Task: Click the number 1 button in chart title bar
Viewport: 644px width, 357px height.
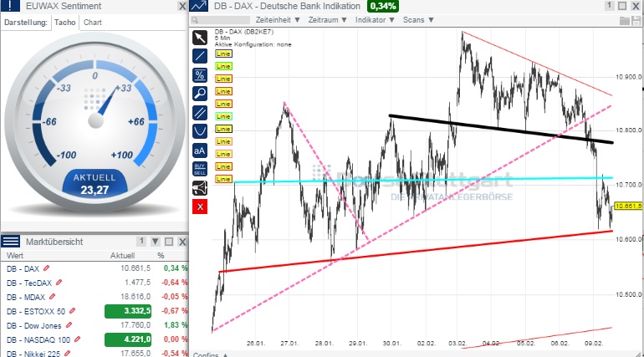Action: (x=609, y=6)
